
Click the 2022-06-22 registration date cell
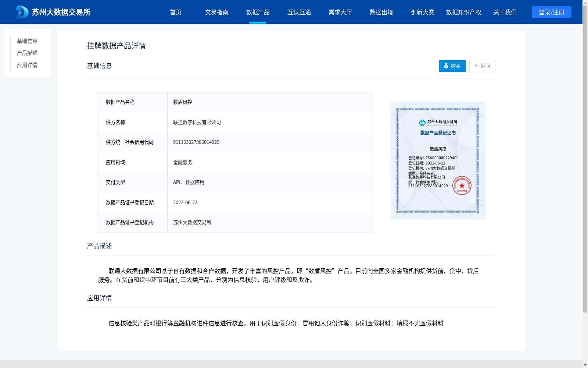coord(270,202)
